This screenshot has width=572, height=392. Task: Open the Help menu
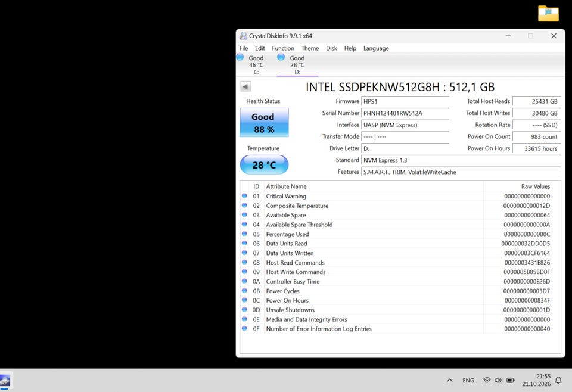click(x=350, y=48)
